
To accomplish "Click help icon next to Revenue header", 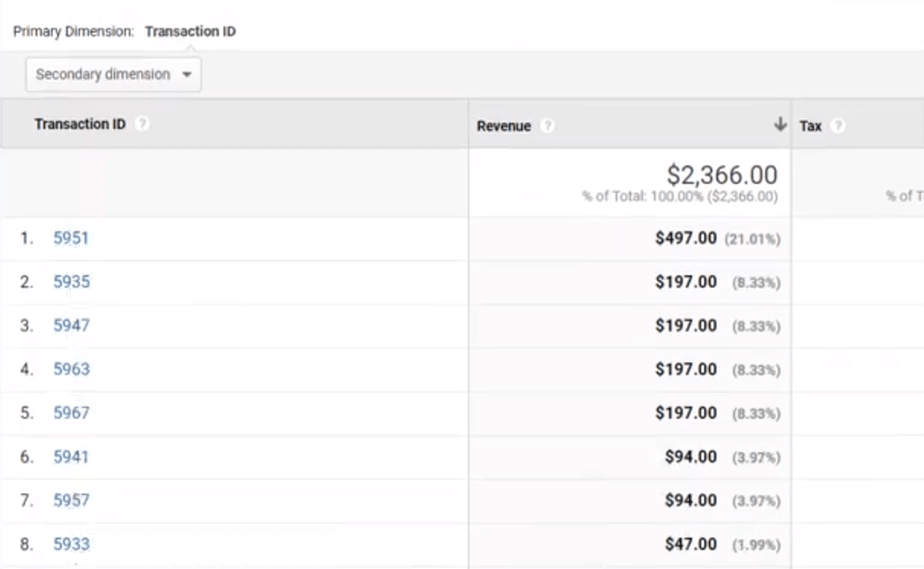I will click(547, 126).
